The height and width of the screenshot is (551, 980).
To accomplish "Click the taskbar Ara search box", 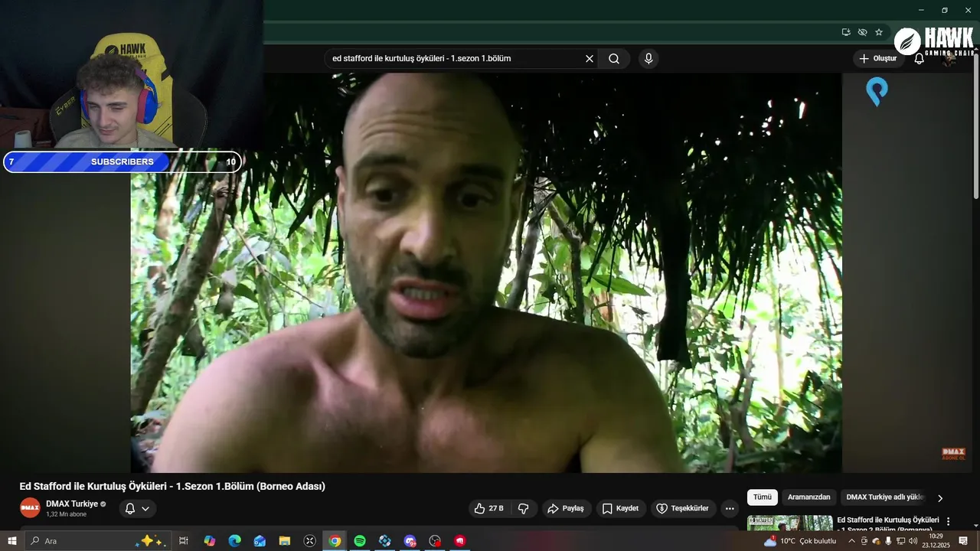I will [98, 541].
